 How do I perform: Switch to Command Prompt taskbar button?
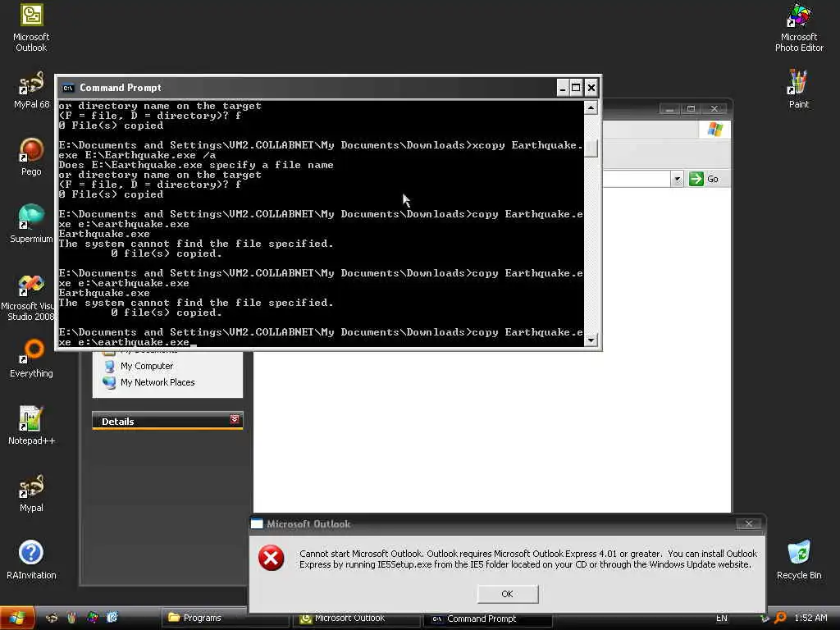pyautogui.click(x=489, y=619)
